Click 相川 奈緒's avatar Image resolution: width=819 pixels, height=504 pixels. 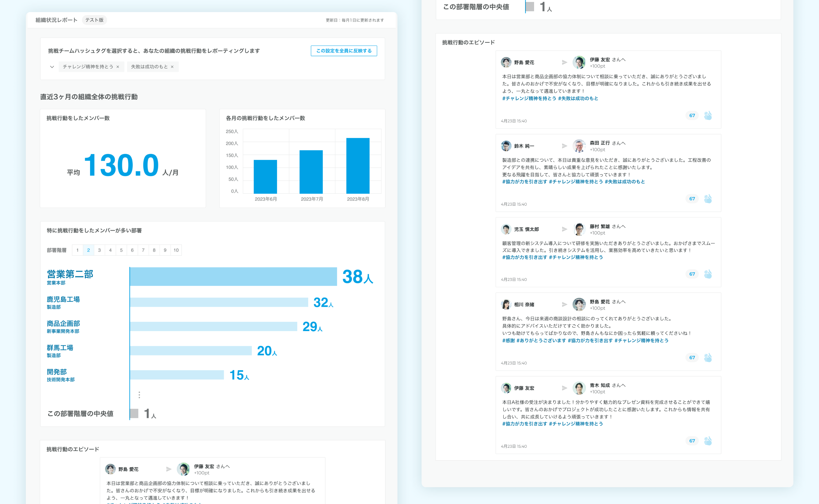[x=506, y=304]
